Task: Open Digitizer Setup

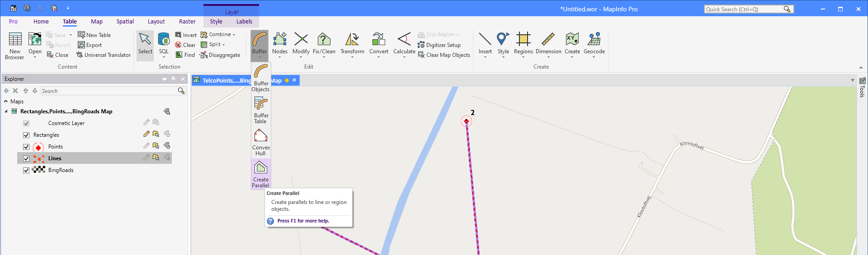Action: 439,45
